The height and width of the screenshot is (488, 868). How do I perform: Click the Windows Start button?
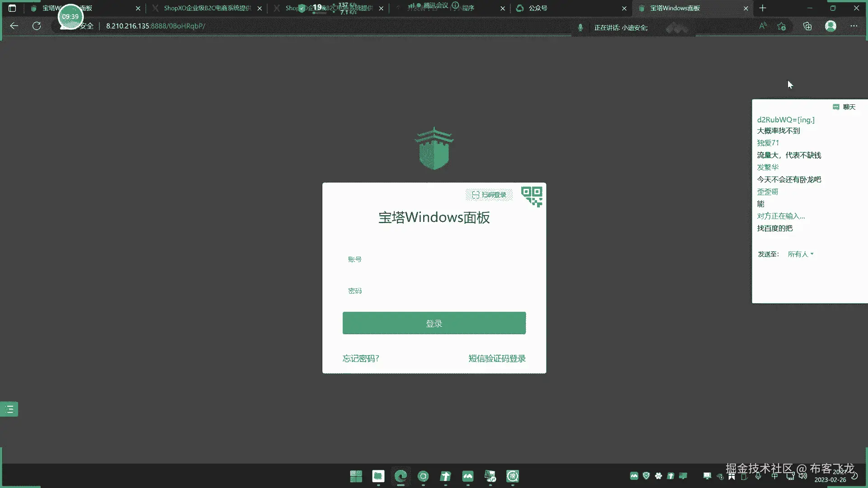(356, 476)
